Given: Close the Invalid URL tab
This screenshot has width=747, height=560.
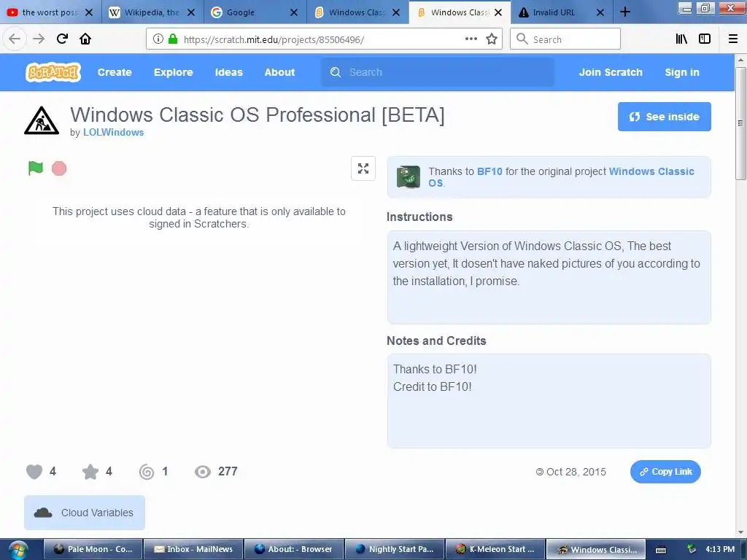Looking at the screenshot, I should (600, 12).
